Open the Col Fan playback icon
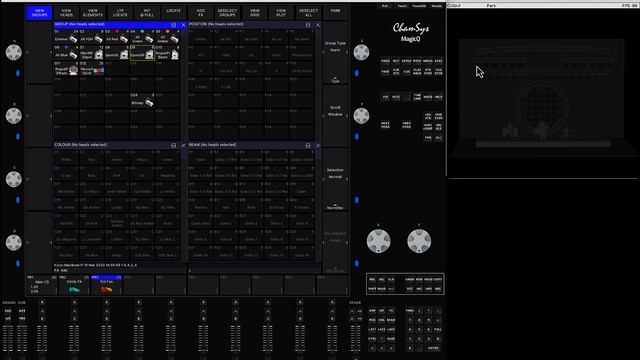Screen dimensions: 640x360 coord(106,289)
